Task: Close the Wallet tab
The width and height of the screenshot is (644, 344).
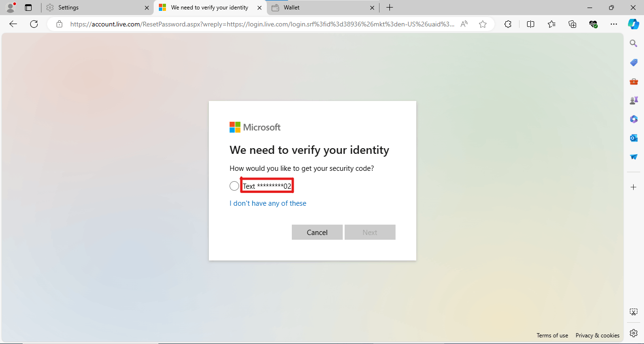Action: 372,8
